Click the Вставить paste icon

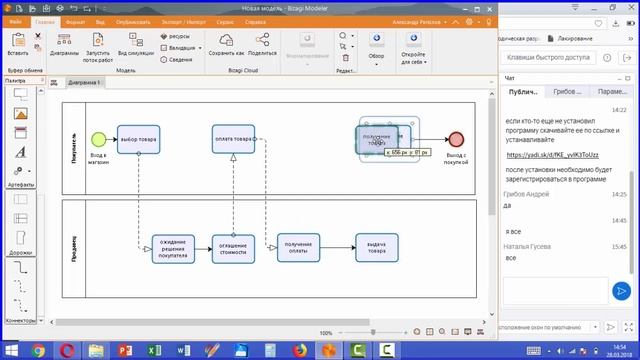click(18, 40)
